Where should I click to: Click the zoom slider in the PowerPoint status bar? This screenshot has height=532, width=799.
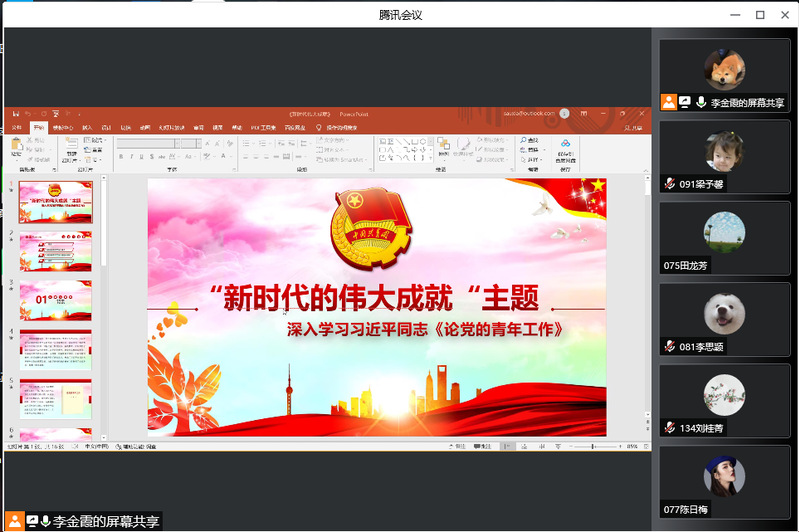594,446
